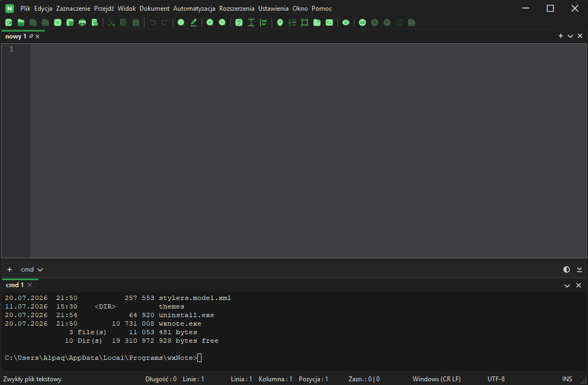Open the Przejdź menu
Screen dimensions: 588x385
tap(104, 8)
